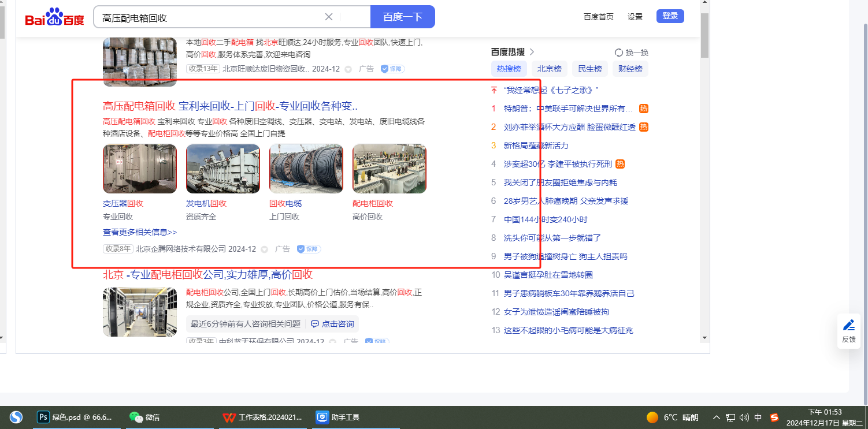Open the 查看更多相关信息>> link
Image resolution: width=868 pixels, height=429 pixels.
pos(140,232)
